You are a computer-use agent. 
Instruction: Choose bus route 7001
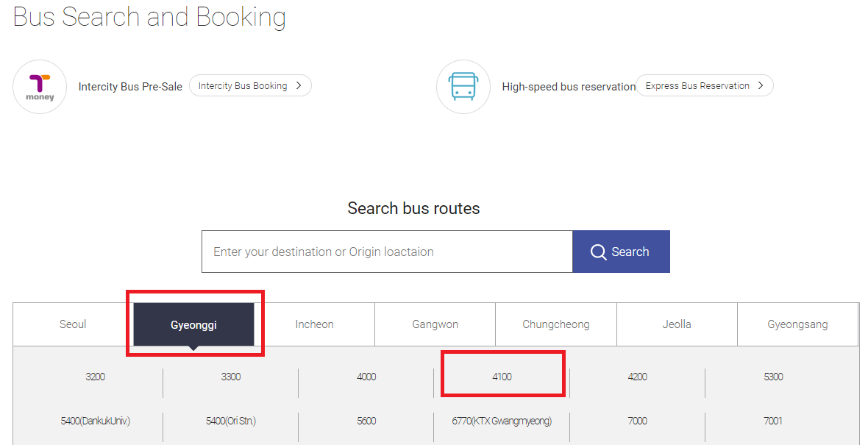[773, 421]
